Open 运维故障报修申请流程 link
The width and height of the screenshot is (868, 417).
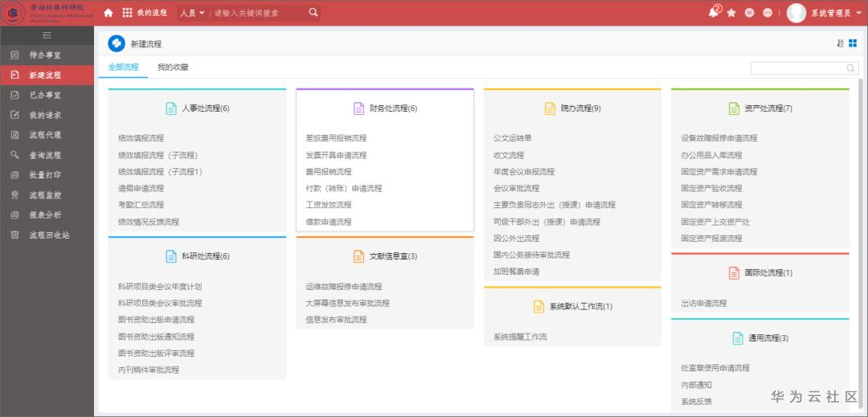pos(344,287)
